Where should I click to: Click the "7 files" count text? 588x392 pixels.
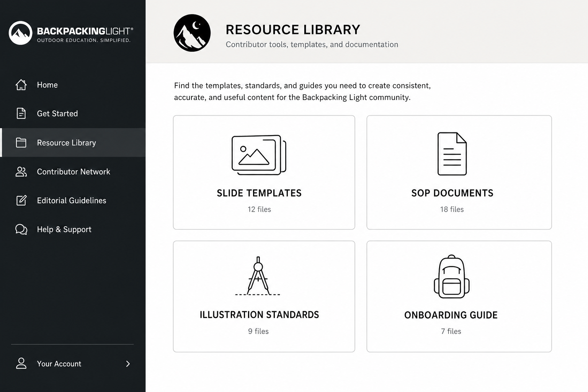click(451, 331)
